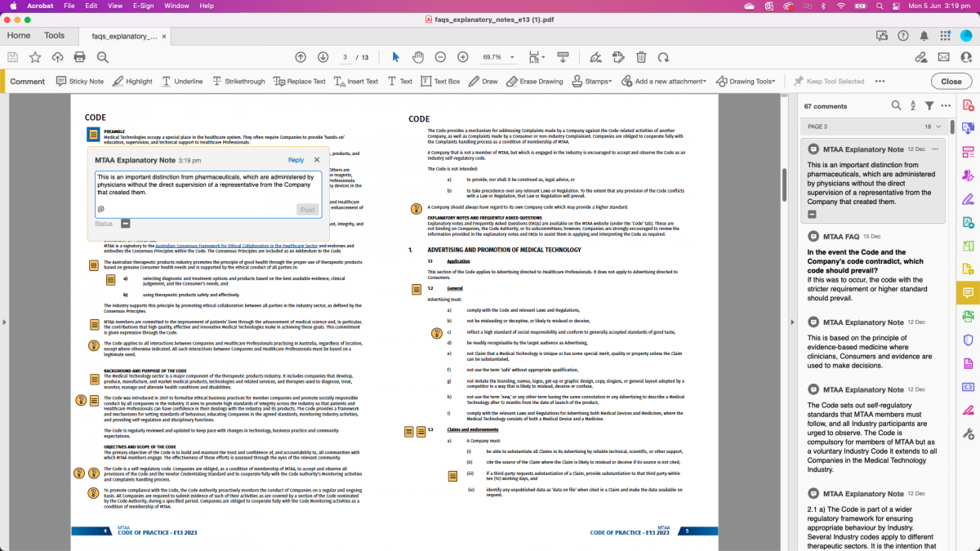The width and height of the screenshot is (980, 551).
Task: Select the Sticky Note tool
Action: pyautogui.click(x=79, y=82)
